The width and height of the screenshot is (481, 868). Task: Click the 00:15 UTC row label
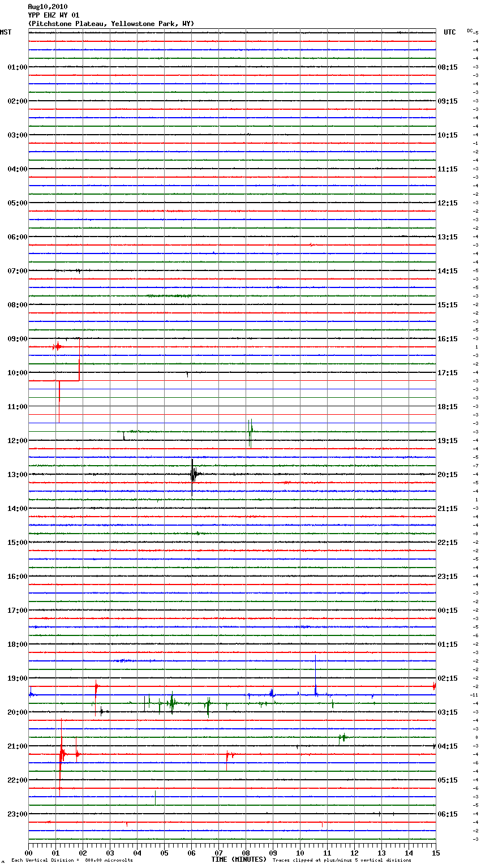448,611
